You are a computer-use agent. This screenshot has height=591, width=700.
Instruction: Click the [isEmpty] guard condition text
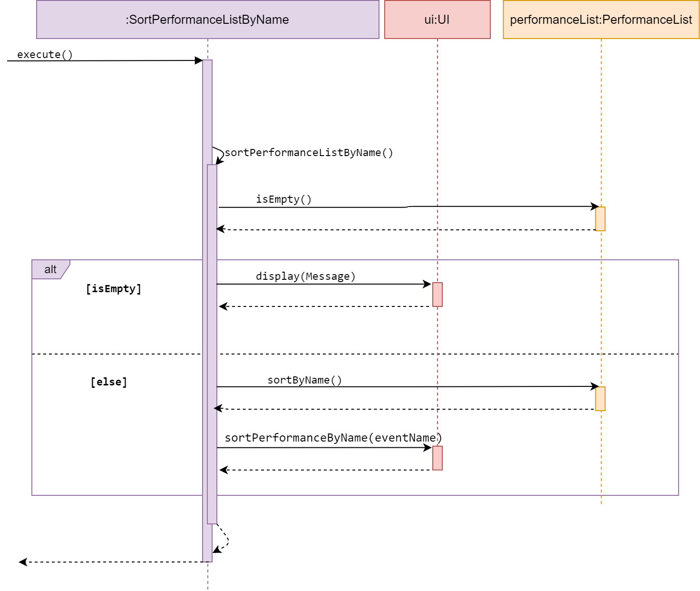coord(114,289)
